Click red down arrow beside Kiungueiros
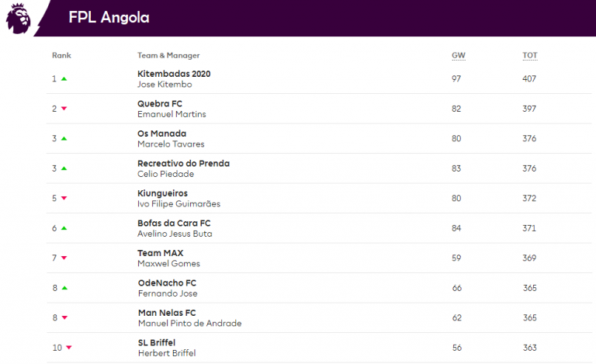 tap(64, 199)
